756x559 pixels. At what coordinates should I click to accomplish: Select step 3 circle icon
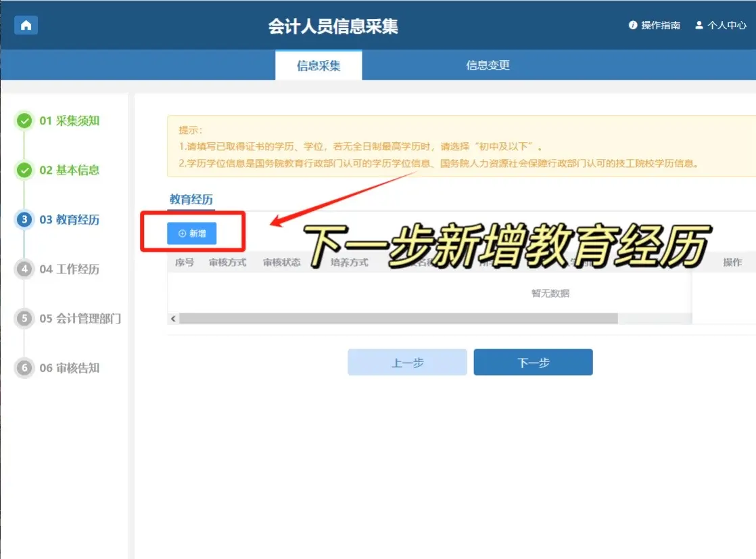(24, 220)
